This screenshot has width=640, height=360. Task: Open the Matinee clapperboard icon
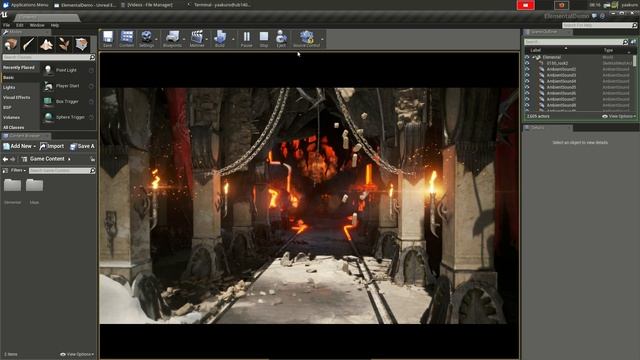point(197,37)
